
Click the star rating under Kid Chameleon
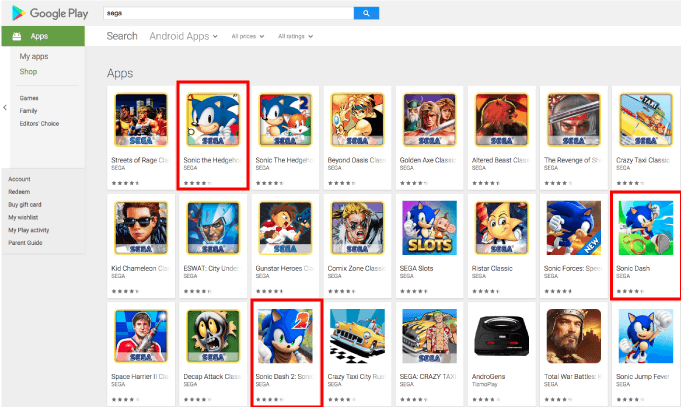pyautogui.click(x=126, y=291)
